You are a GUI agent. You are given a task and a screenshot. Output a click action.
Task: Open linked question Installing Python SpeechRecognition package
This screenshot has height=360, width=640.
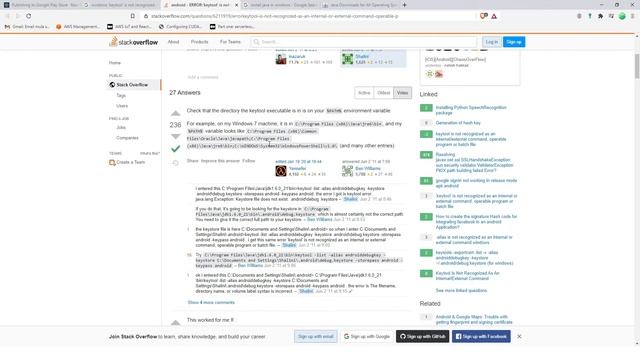[x=471, y=110]
